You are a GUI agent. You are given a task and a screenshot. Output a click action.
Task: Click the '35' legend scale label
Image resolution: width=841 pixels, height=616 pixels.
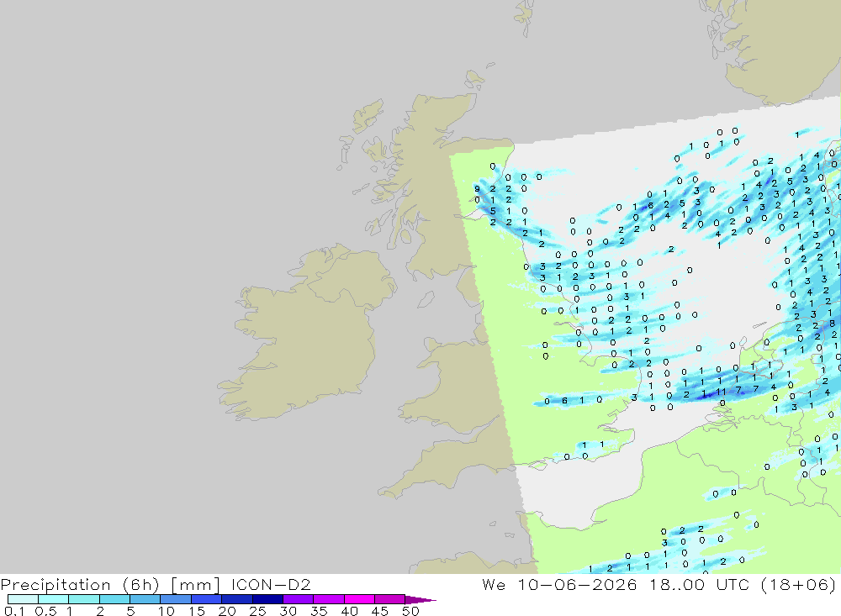(x=319, y=611)
